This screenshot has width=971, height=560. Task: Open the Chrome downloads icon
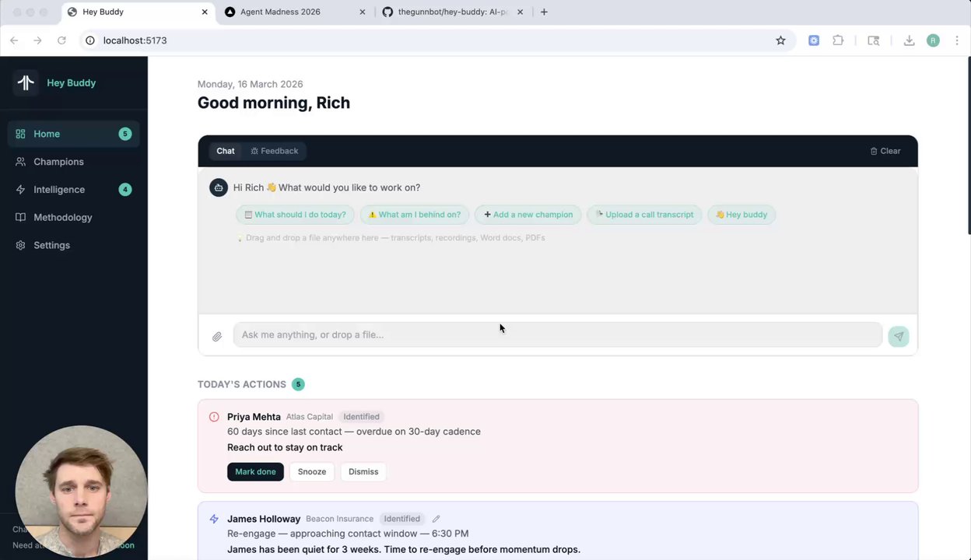[x=909, y=40]
